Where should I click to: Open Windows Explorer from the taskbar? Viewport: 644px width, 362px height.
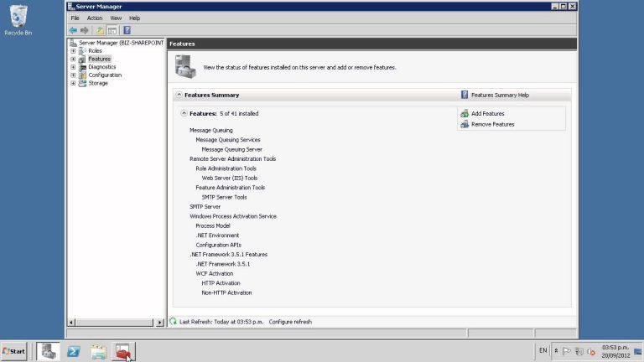[x=99, y=351]
